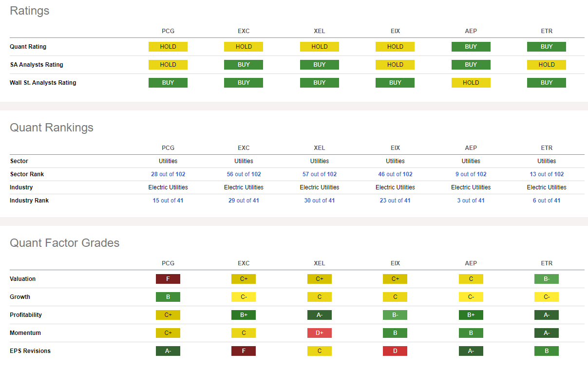This screenshot has height=369, width=588.
Task: Open EXC's industry rank link, 29 of 41
Action: 244,201
